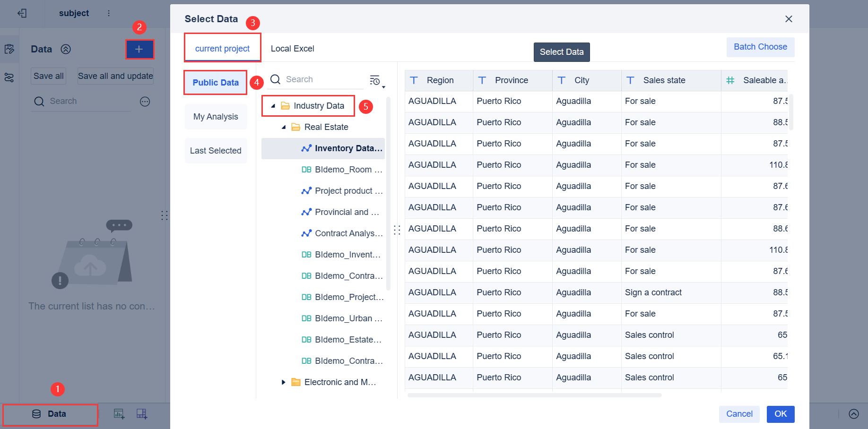Image resolution: width=868 pixels, height=429 pixels.
Task: Click the Batch Choose button
Action: pyautogui.click(x=760, y=47)
